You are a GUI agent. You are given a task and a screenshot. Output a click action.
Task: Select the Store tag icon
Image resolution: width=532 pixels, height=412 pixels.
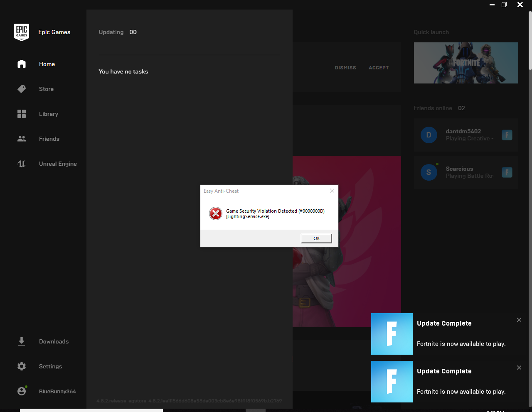(x=22, y=89)
